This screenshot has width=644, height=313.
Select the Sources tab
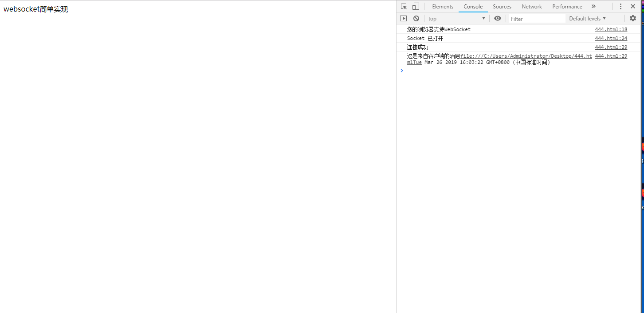click(x=502, y=6)
